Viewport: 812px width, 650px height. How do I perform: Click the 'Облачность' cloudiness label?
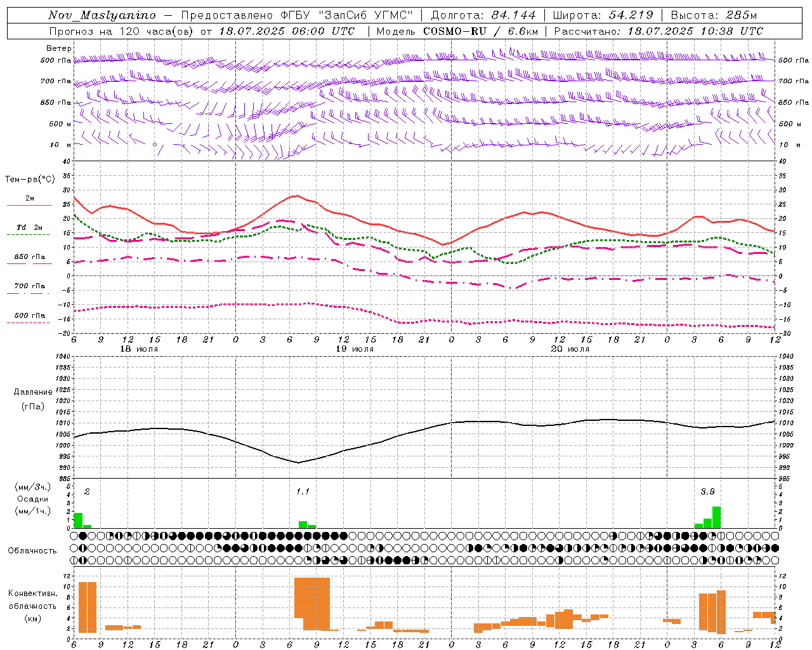point(32,550)
